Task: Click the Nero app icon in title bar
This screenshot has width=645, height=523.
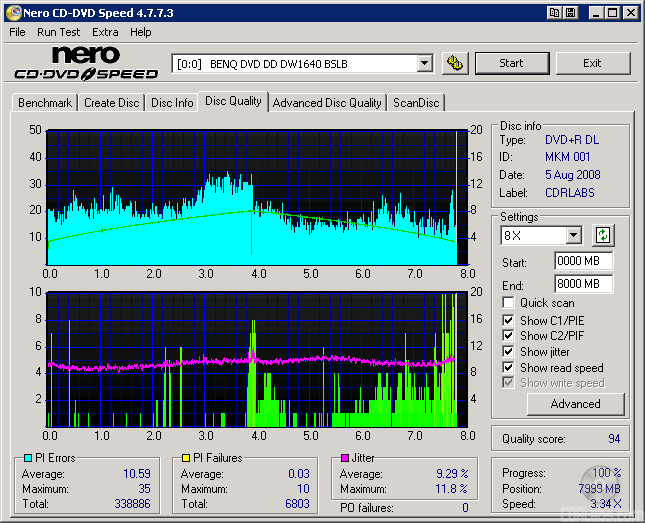Action: pos(12,13)
